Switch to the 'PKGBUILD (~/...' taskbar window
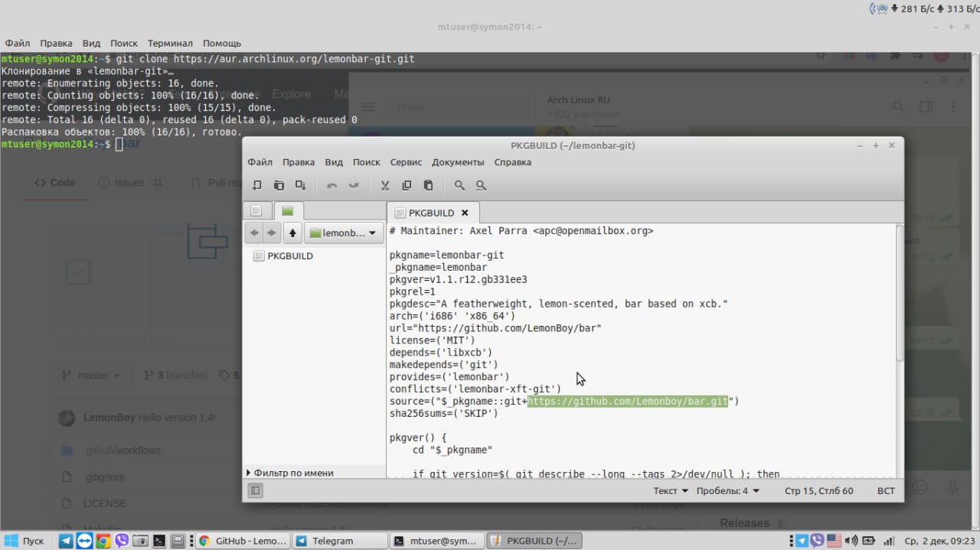This screenshot has height=550, width=980. pyautogui.click(x=534, y=541)
